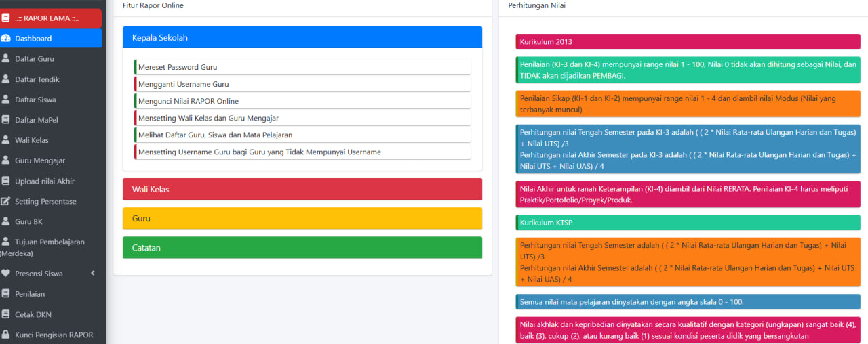Click the user icon beside Daftar Guru
Screen dimensions: 868x344
(x=6, y=59)
